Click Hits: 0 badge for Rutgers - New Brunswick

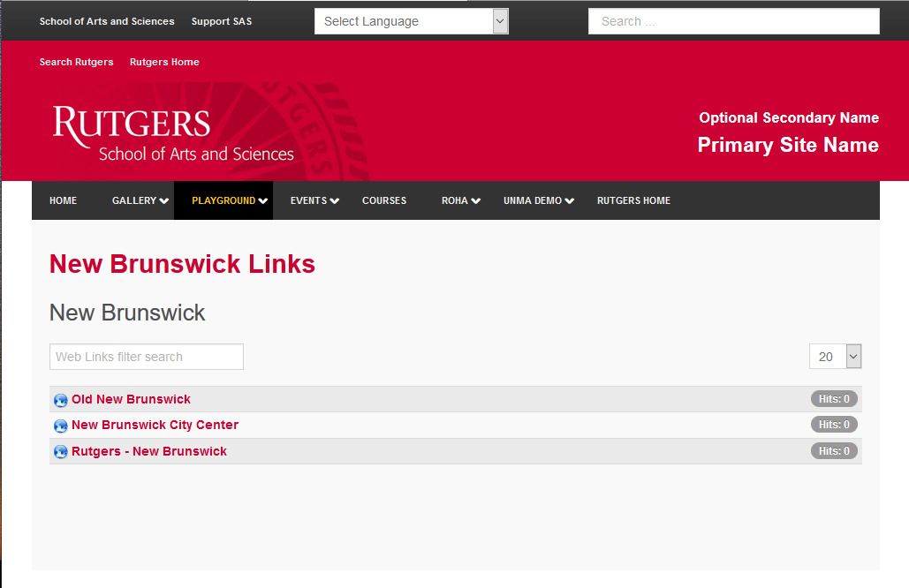(834, 451)
